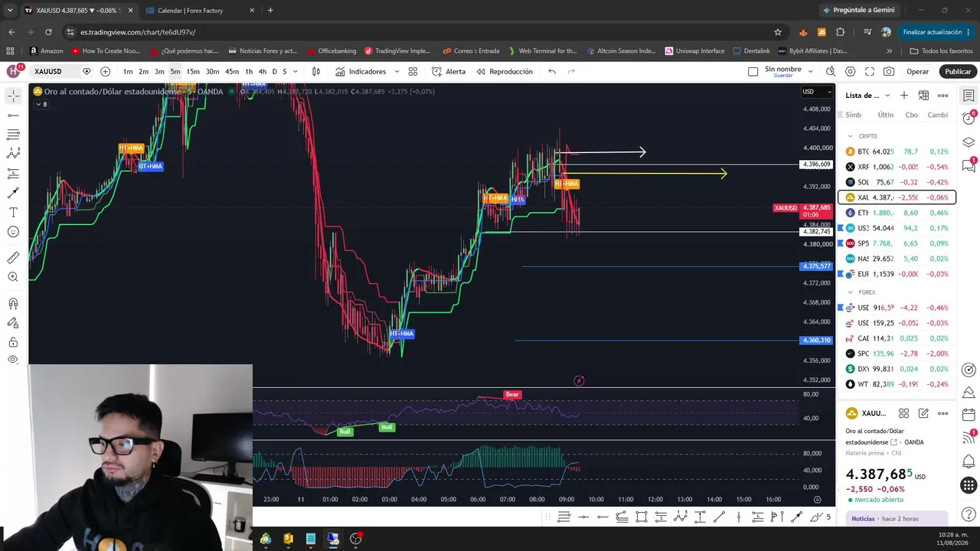Viewport: 980px width, 551px height.
Task: Enter fullscreen chart mode
Action: coord(870,71)
